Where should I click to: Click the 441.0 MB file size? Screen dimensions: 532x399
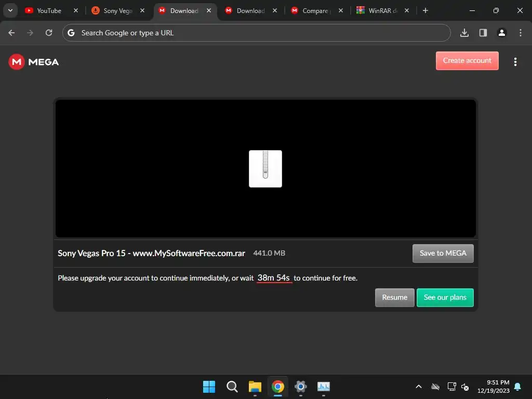269,253
